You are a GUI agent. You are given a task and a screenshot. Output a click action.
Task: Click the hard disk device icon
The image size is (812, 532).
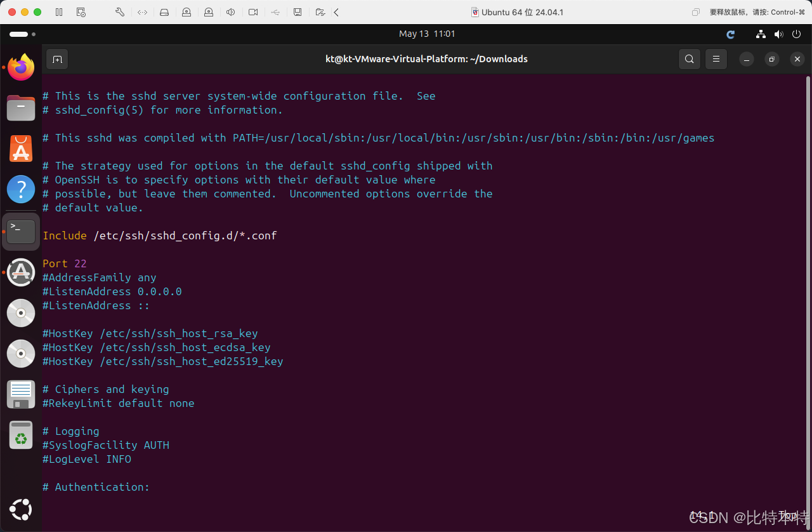pos(164,12)
